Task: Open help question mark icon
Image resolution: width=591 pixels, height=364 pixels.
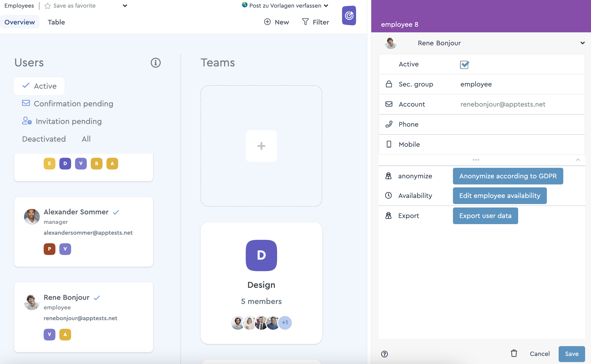Action: coord(384,354)
